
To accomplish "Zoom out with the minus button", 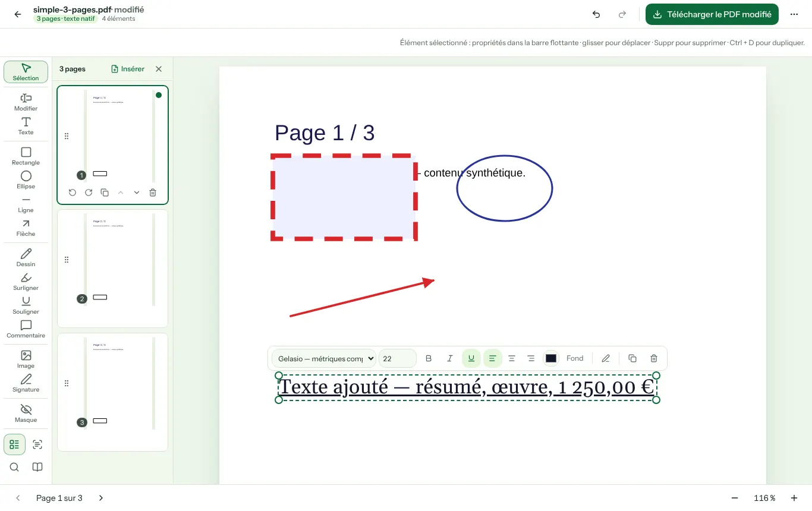I will point(735,498).
